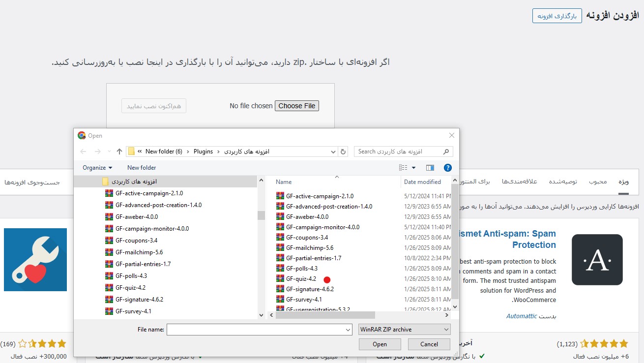This screenshot has height=363, width=644.
Task: Select GF-polls-4.3 in file list
Action: pos(302,269)
